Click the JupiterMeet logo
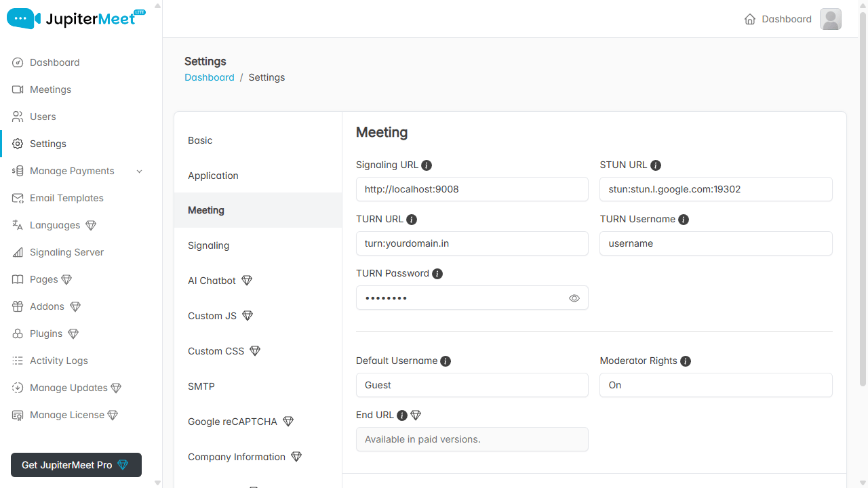The image size is (868, 488). coord(76,18)
